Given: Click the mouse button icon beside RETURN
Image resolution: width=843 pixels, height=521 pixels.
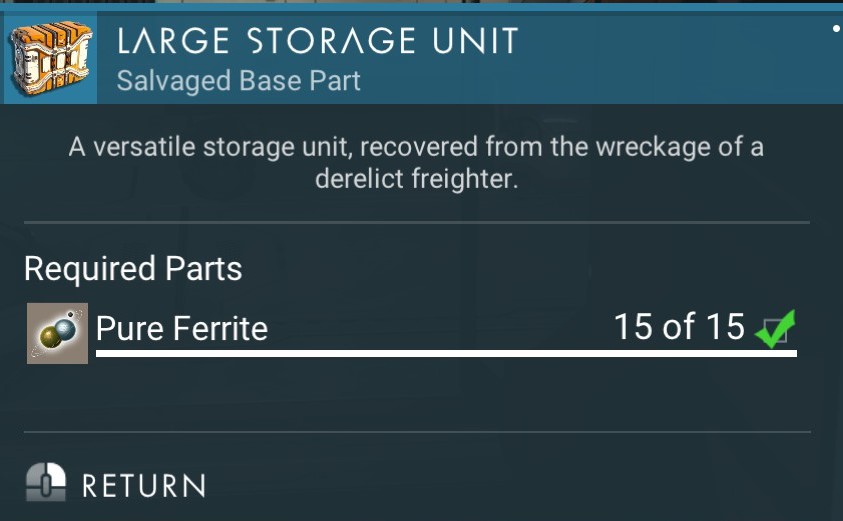Looking at the screenshot, I should (x=46, y=482).
